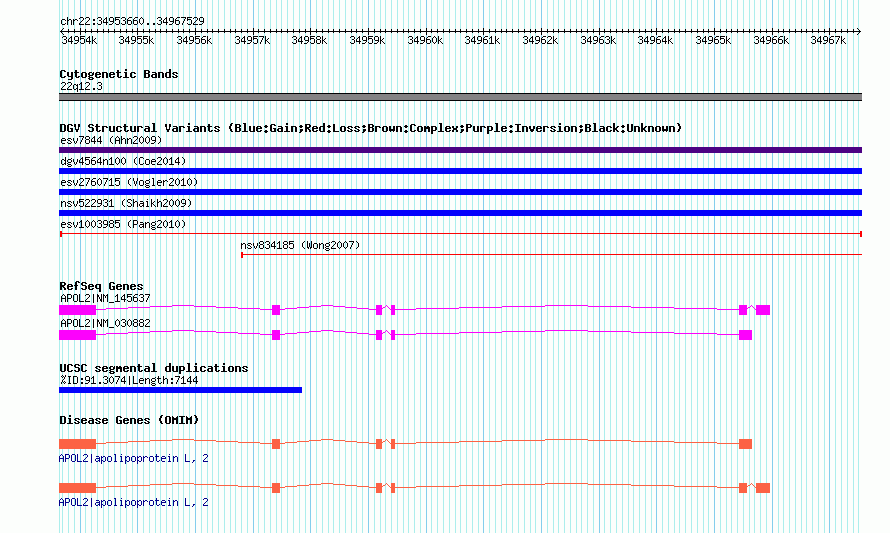
Task: Click second exon of first OMIM APOL2 gene
Action: (276, 444)
